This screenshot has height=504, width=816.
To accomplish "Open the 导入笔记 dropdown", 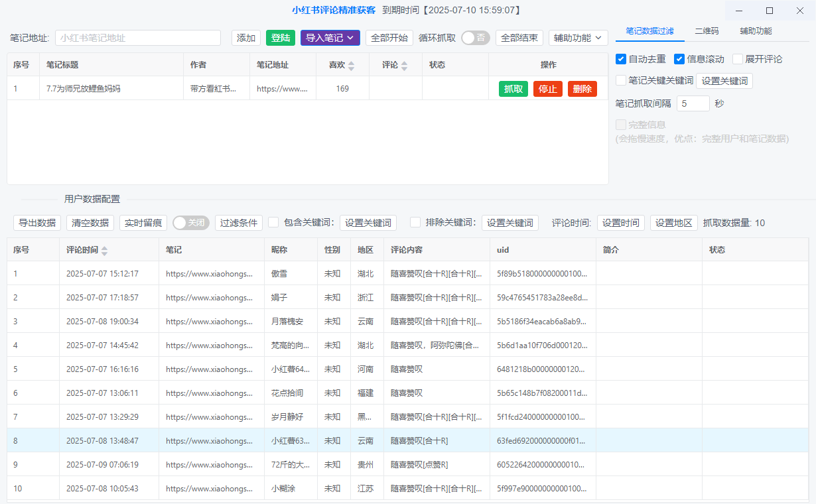I will click(x=330, y=38).
